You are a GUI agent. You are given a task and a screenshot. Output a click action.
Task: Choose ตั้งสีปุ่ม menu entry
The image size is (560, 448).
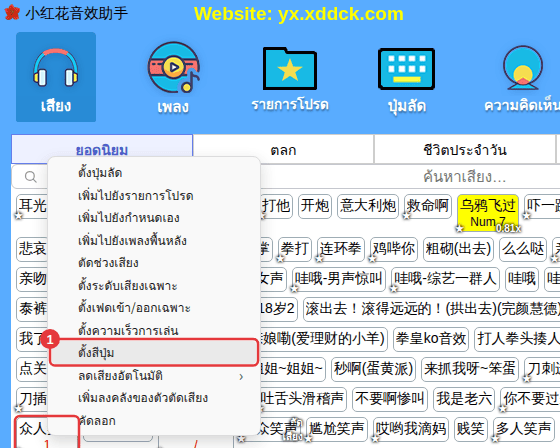154,353
